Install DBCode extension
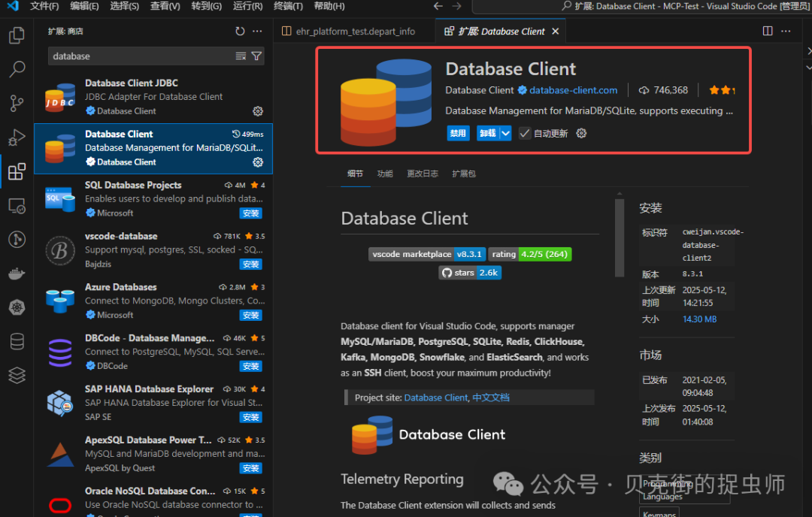This screenshot has width=812, height=517. click(250, 367)
